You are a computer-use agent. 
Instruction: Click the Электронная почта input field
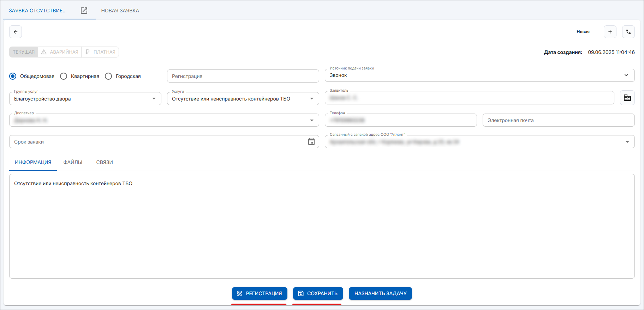558,120
